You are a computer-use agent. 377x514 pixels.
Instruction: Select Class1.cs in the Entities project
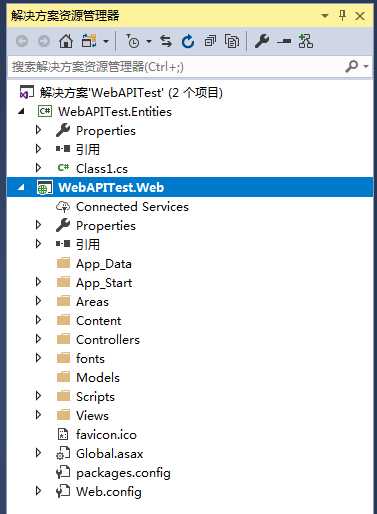coord(102,169)
